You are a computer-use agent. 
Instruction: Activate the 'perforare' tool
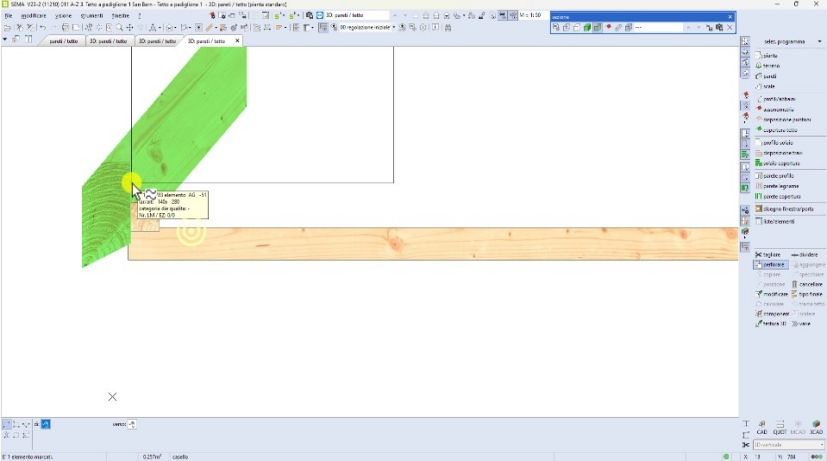tap(772, 265)
